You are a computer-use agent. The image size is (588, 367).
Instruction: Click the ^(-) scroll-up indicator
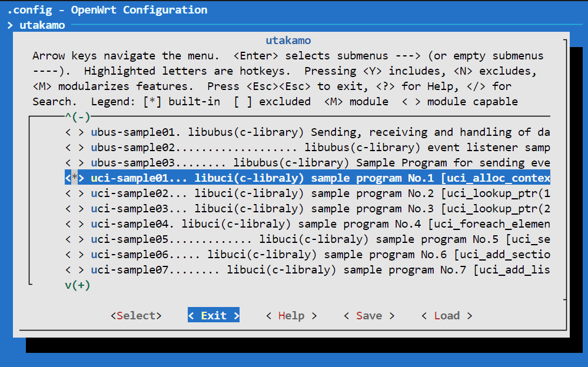(78, 117)
